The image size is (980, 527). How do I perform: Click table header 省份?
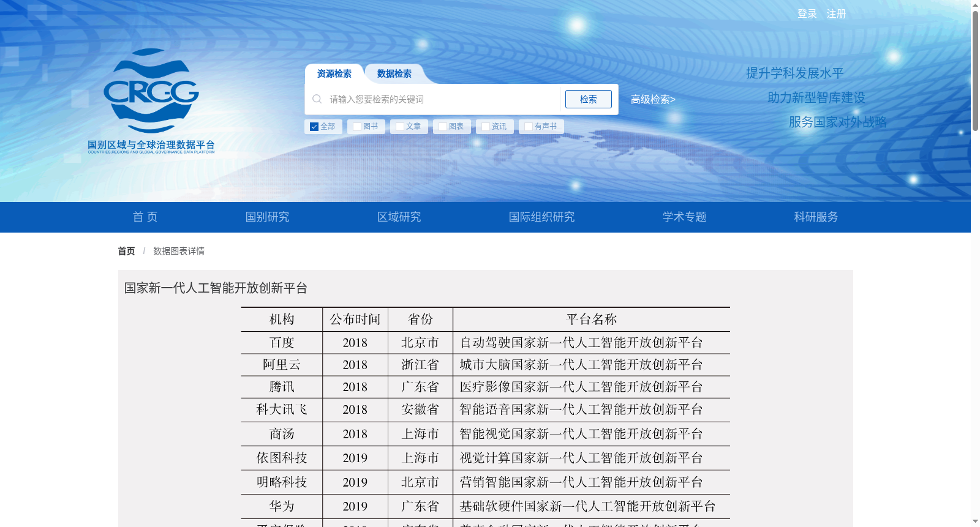(420, 320)
